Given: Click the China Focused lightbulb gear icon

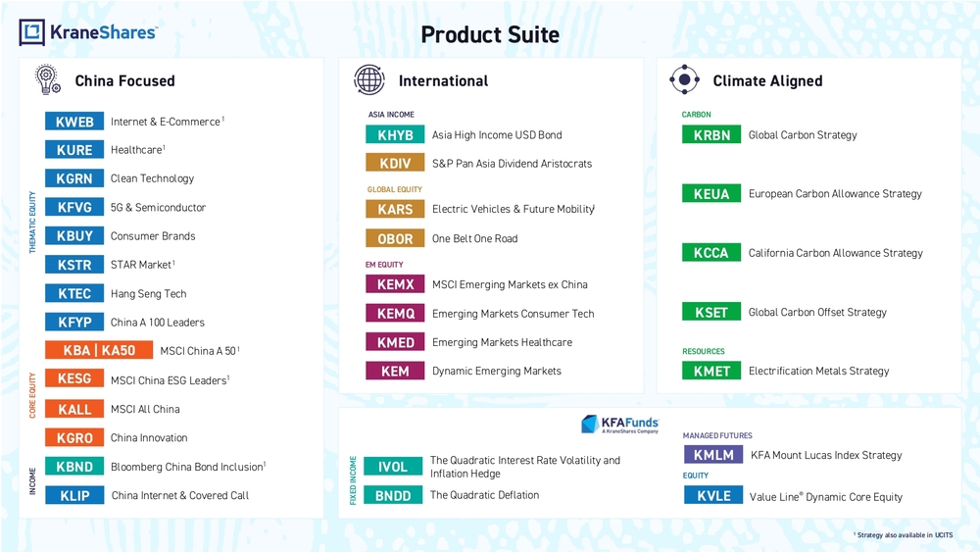Looking at the screenshot, I should click(x=47, y=79).
